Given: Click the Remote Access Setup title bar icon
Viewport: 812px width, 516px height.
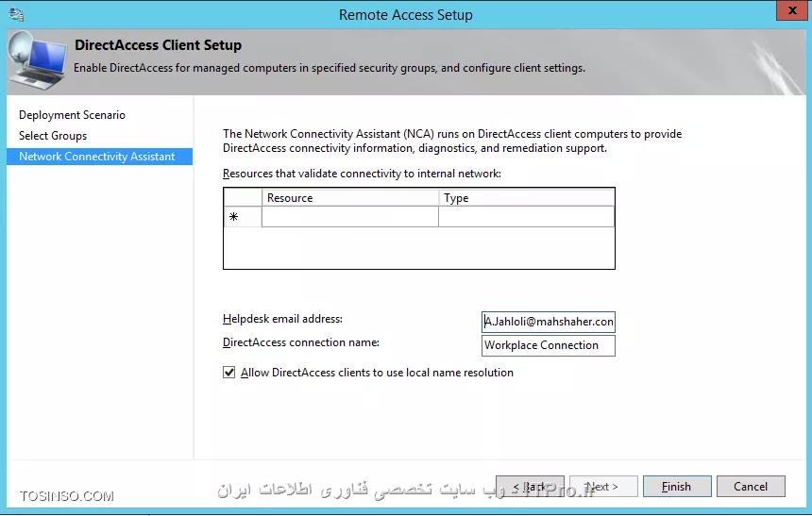Looking at the screenshot, I should point(16,14).
